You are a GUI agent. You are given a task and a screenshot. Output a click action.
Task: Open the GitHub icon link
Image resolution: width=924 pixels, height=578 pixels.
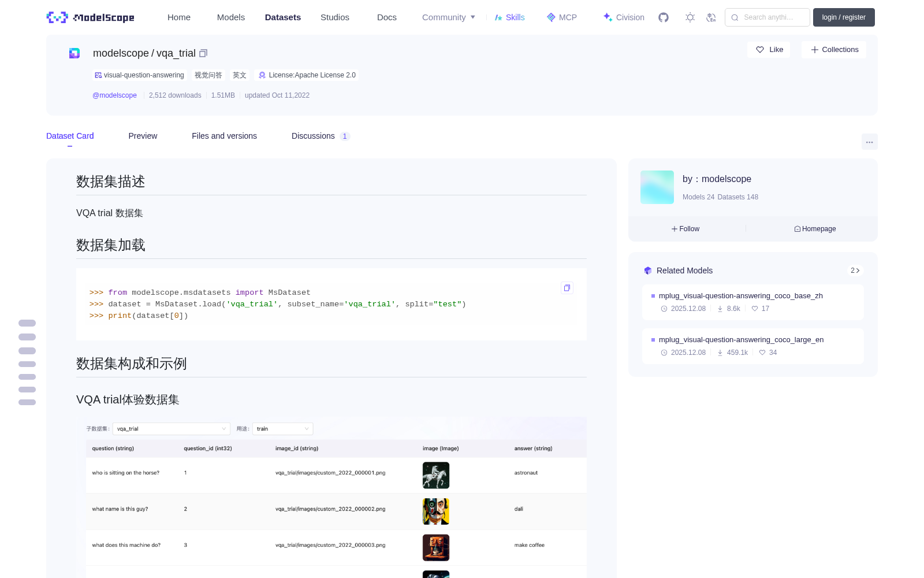tap(664, 17)
